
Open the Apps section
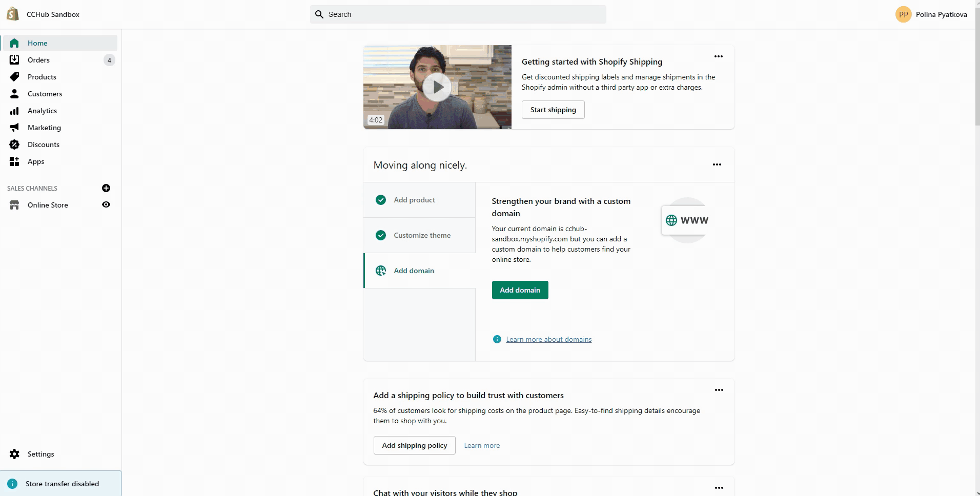click(x=35, y=161)
